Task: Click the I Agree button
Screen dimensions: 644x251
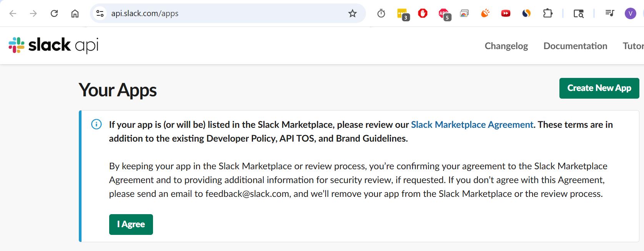Action: click(x=131, y=224)
